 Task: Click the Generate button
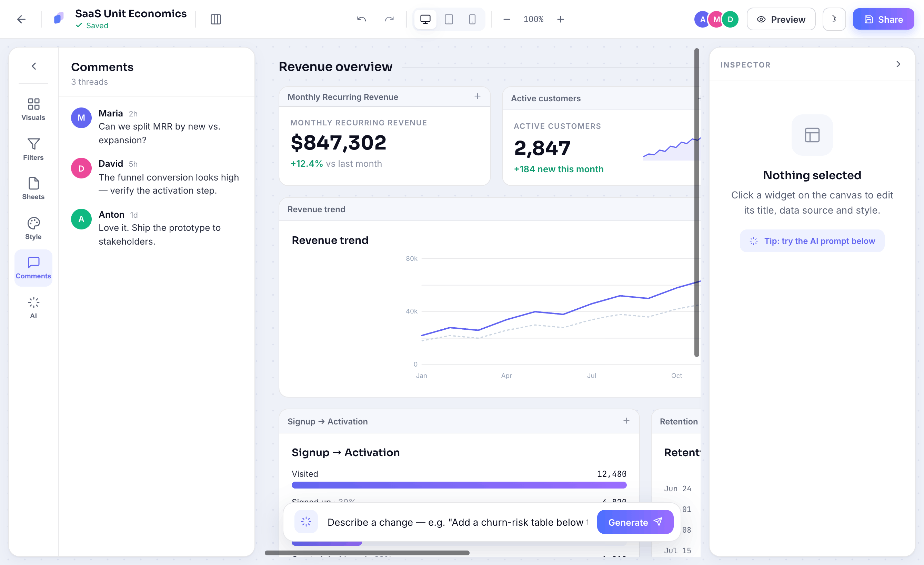pos(635,522)
